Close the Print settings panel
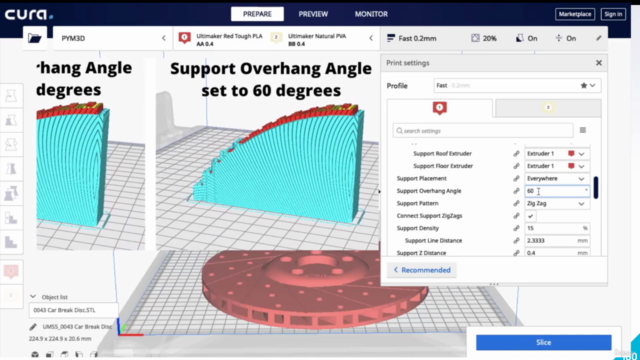Screen dimensions: 640x360 click(599, 63)
